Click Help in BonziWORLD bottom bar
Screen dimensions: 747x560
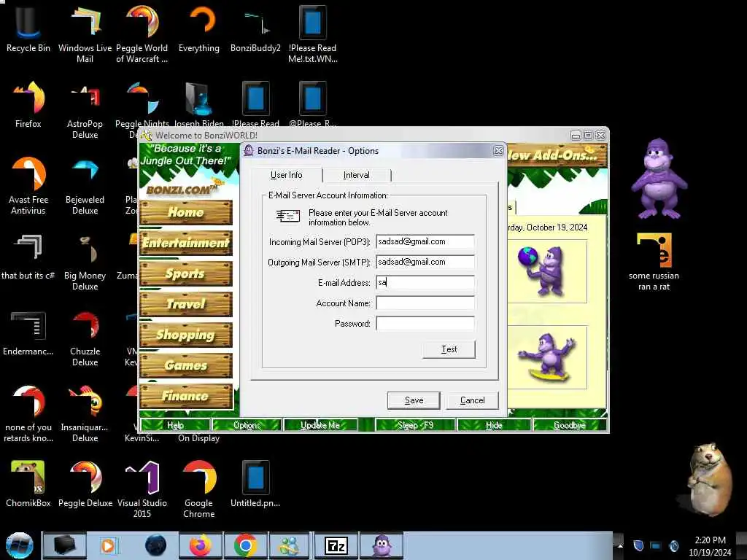[x=175, y=425]
